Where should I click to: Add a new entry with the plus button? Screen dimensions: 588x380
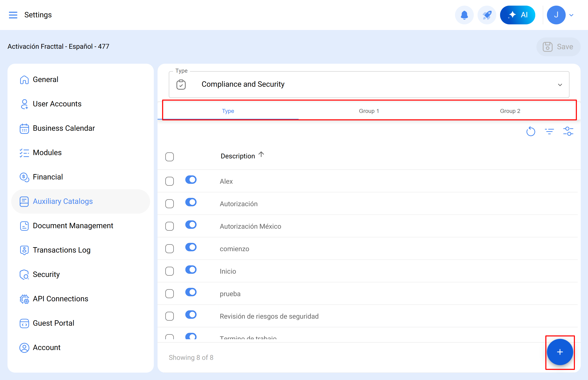[559, 352]
